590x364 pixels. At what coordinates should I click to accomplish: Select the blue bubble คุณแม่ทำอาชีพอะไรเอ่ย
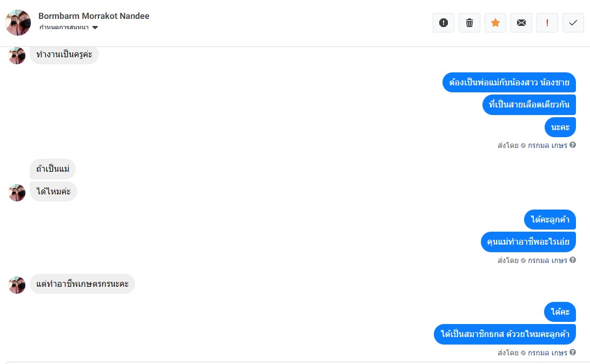(528, 242)
